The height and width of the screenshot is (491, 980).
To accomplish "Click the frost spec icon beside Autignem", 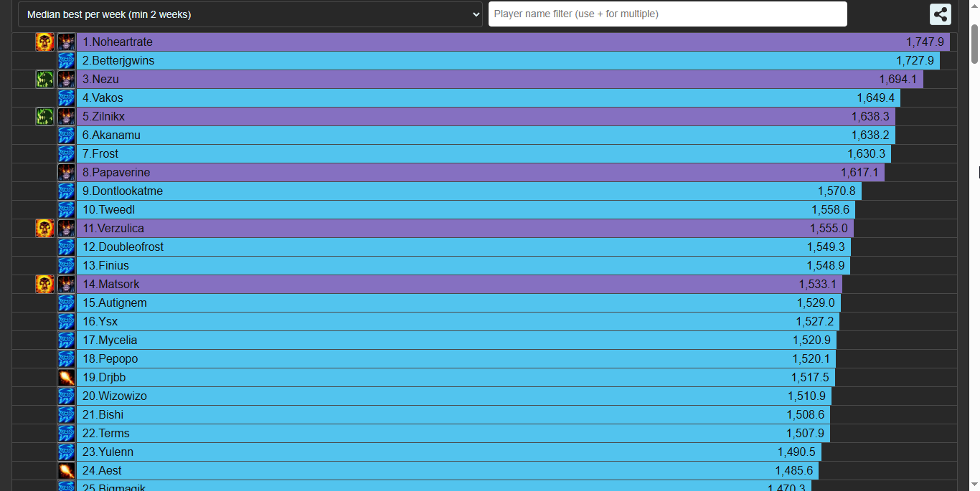I will click(66, 303).
